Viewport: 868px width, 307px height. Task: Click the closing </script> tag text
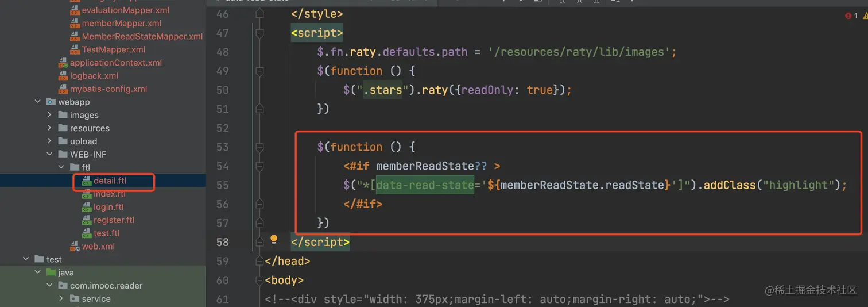pos(320,242)
